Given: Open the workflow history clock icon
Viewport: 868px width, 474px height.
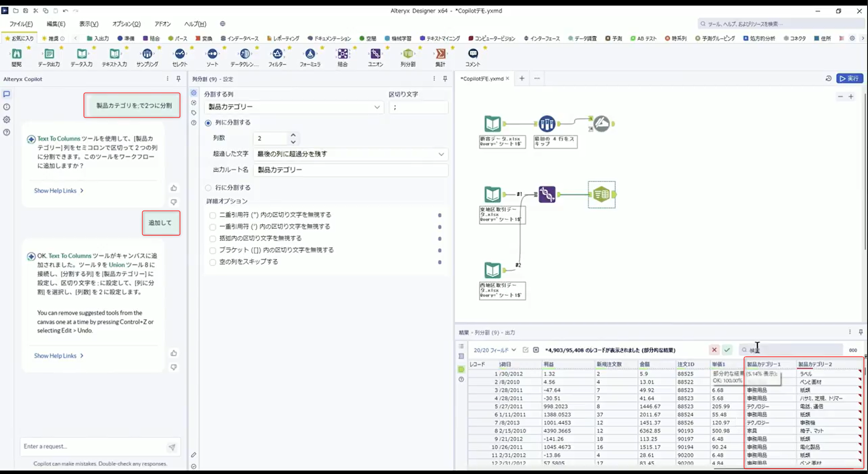Looking at the screenshot, I should pos(829,78).
